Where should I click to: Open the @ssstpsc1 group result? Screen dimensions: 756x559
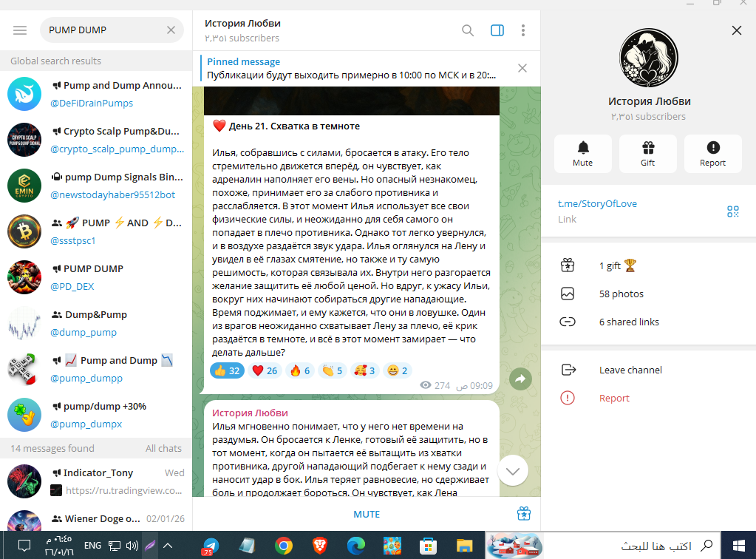pyautogui.click(x=96, y=231)
